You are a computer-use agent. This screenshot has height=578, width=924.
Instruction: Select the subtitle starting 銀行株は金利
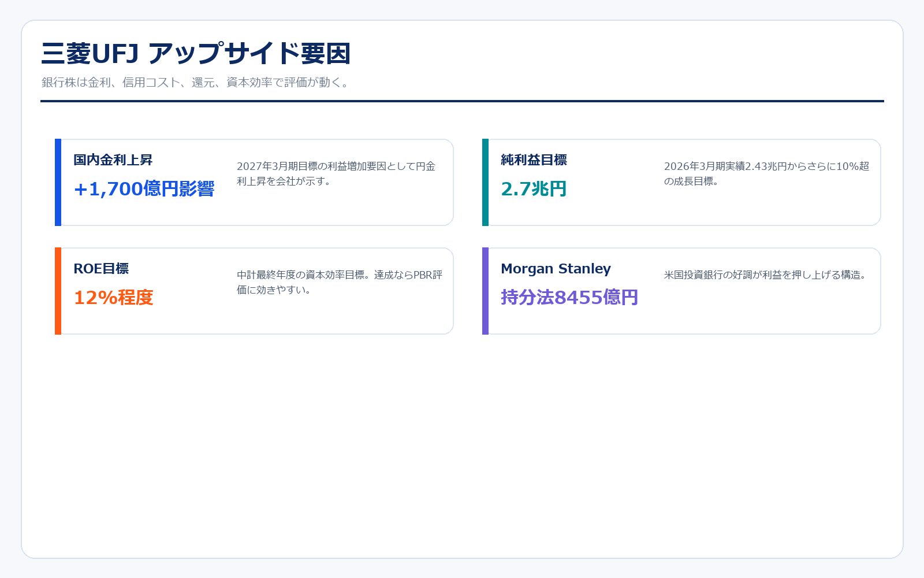click(196, 83)
